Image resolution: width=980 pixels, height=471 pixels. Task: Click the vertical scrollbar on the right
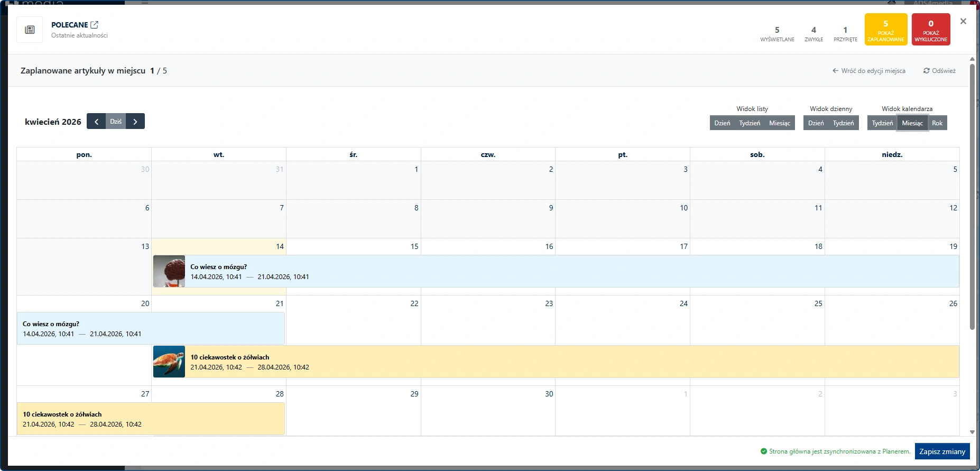point(972,196)
